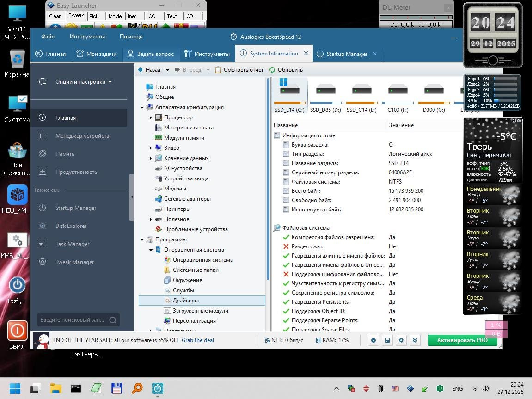Open the Помощь menu

tap(131, 37)
